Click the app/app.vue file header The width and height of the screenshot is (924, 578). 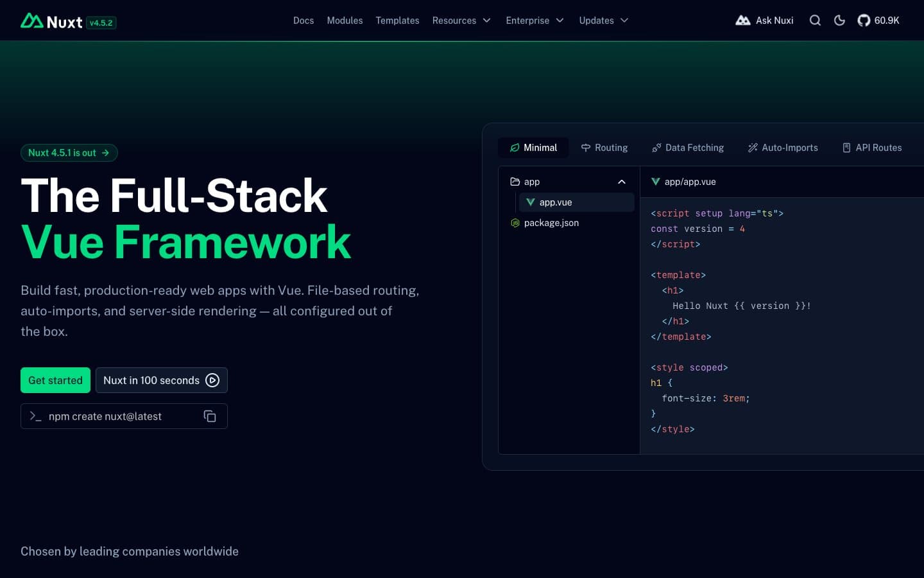683,182
